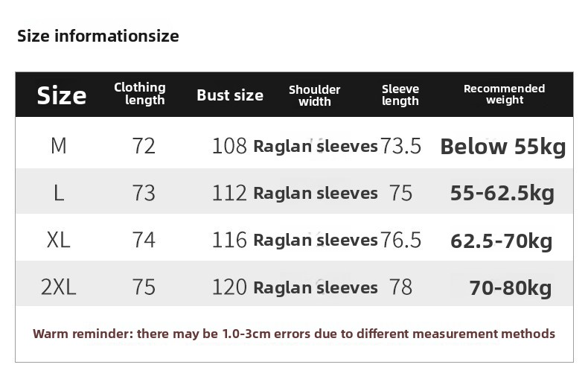
Task: Click the Recommended weight column header
Action: [505, 94]
